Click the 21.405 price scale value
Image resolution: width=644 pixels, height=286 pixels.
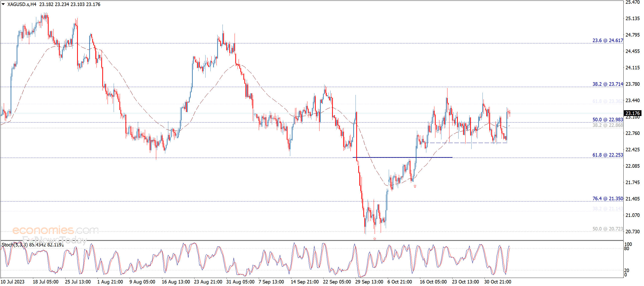pyautogui.click(x=632, y=199)
